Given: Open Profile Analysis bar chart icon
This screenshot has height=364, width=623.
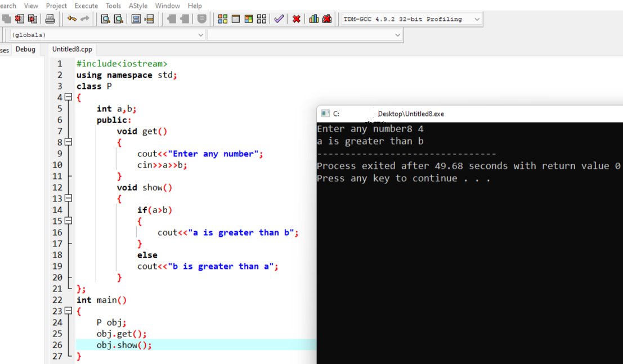Looking at the screenshot, I should pyautogui.click(x=314, y=19).
